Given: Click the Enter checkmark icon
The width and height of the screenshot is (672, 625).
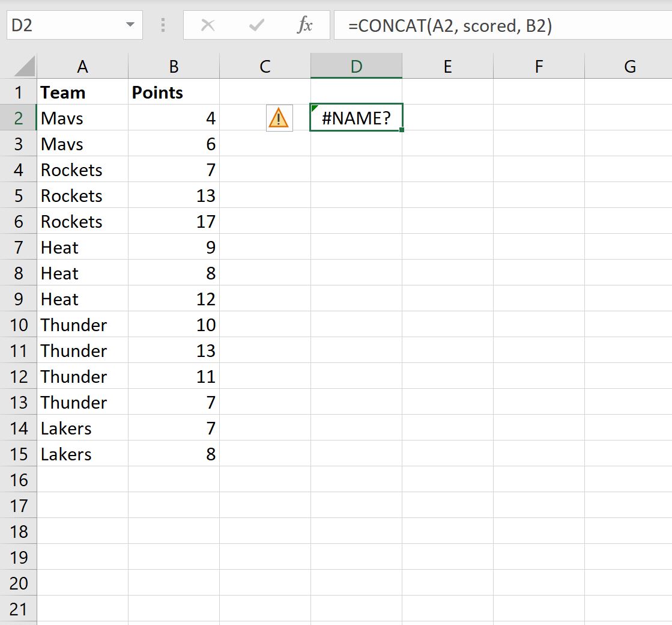Looking at the screenshot, I should tap(255, 25).
